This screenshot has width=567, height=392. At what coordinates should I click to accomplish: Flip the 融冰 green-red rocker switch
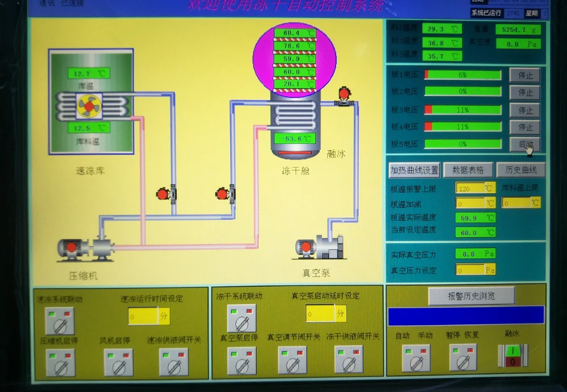tap(513, 356)
